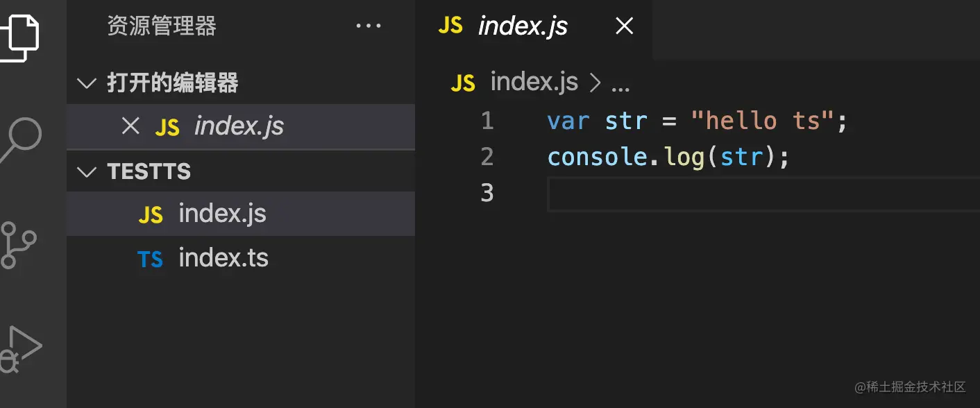Collapse the TESTTS folder section
This screenshot has width=980, height=408.
87,171
